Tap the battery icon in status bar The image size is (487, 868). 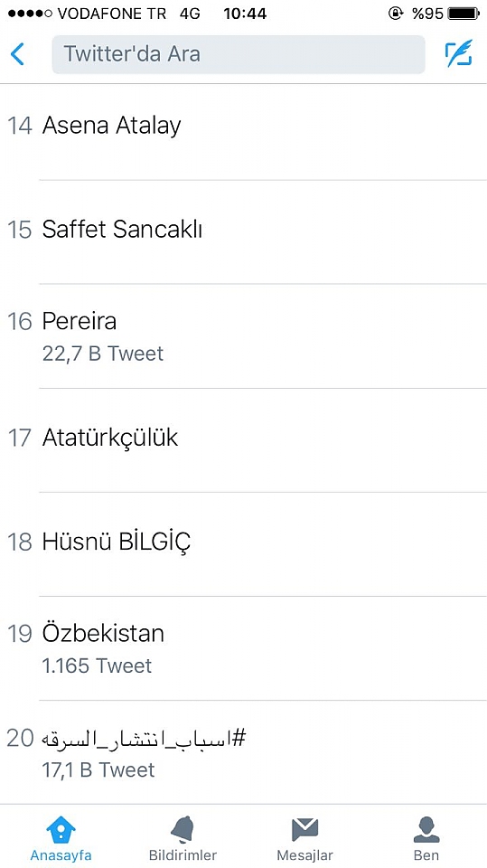point(464,14)
